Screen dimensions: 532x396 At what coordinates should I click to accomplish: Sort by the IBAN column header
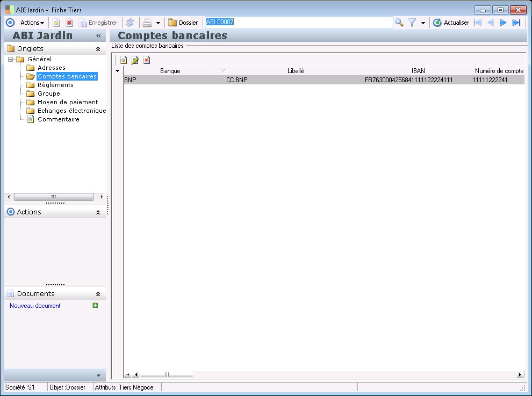[418, 71]
